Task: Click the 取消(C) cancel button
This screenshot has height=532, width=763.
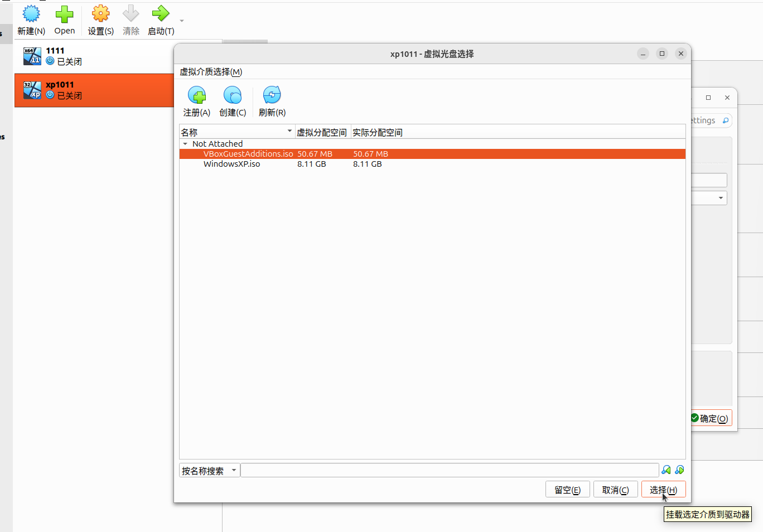Action: (x=616, y=490)
